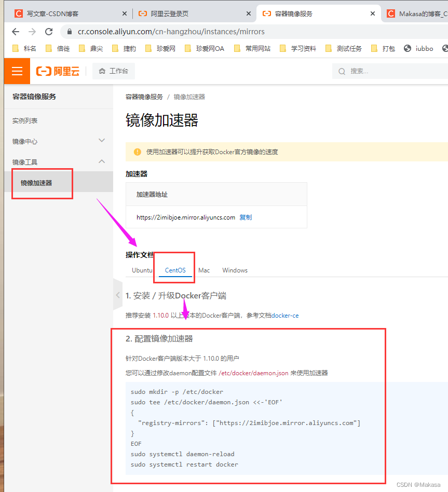Reload the page with refresh icon
Viewport: 448px width, 492px height.
49,32
